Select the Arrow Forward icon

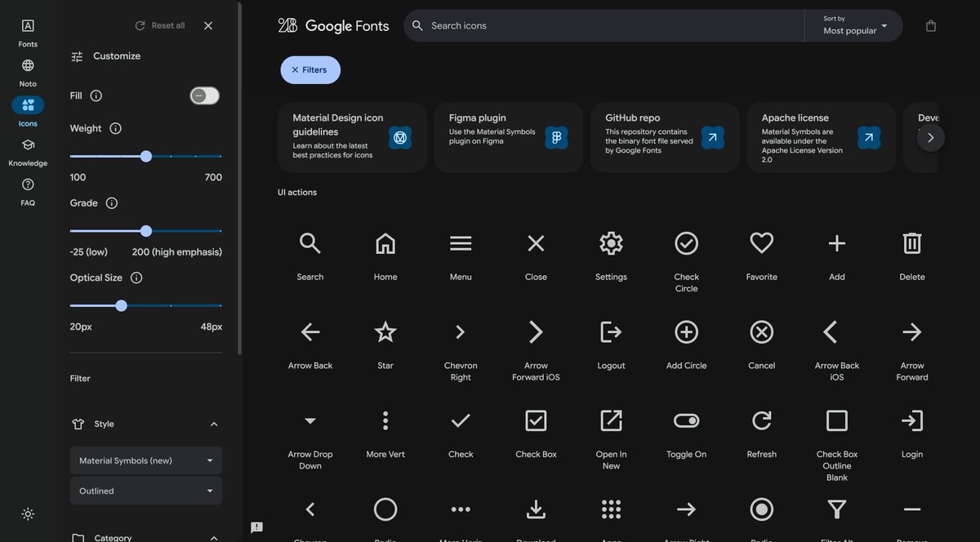[912, 332]
